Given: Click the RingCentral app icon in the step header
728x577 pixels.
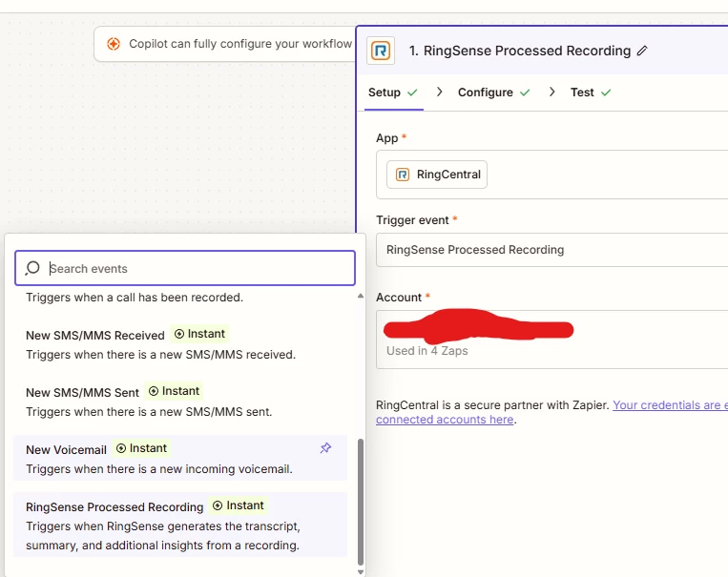Looking at the screenshot, I should (x=381, y=51).
